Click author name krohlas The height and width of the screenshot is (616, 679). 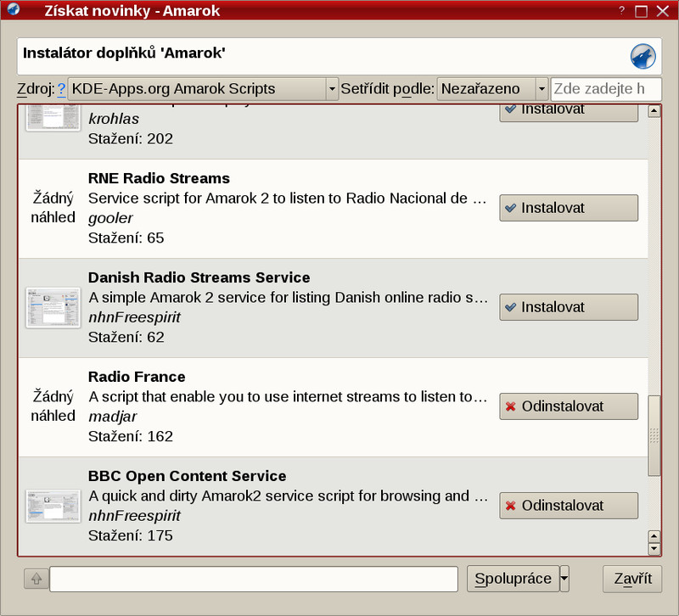click(x=114, y=119)
